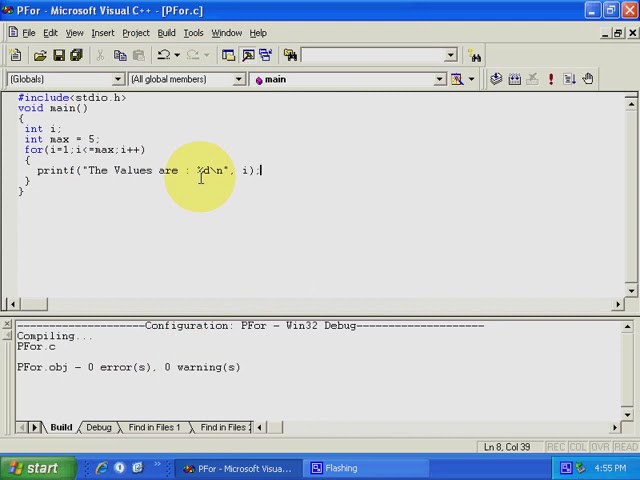Click the Go debug icon
The width and height of the screenshot is (640, 480).
click(x=569, y=79)
